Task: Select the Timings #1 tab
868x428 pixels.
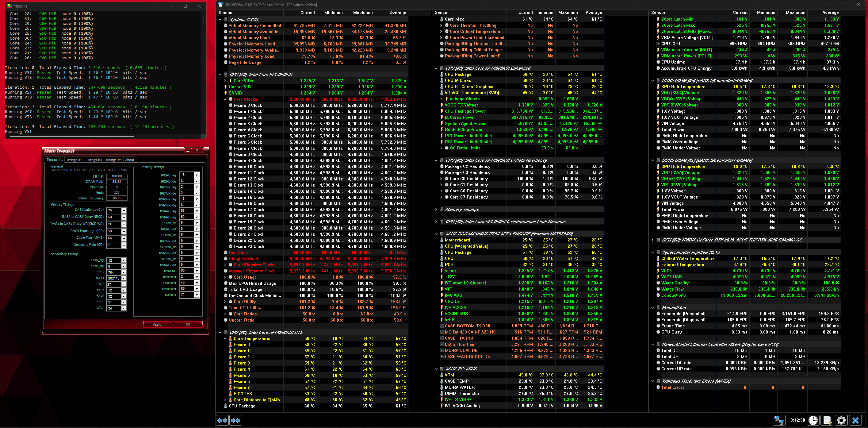Action: click(55, 160)
